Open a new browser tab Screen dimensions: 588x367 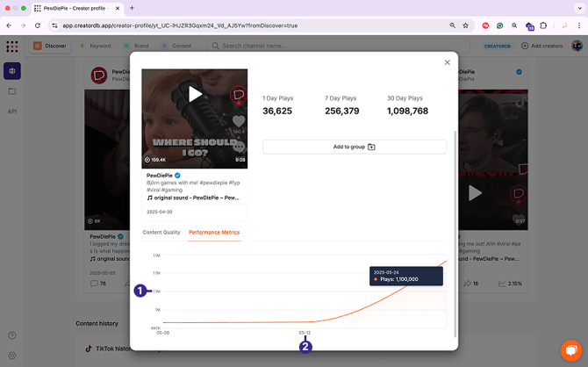[x=132, y=8]
